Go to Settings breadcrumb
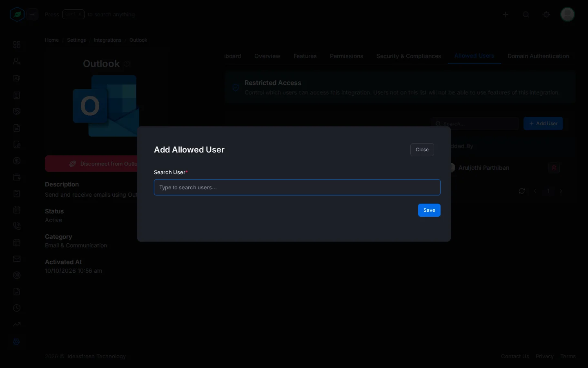 (x=76, y=40)
